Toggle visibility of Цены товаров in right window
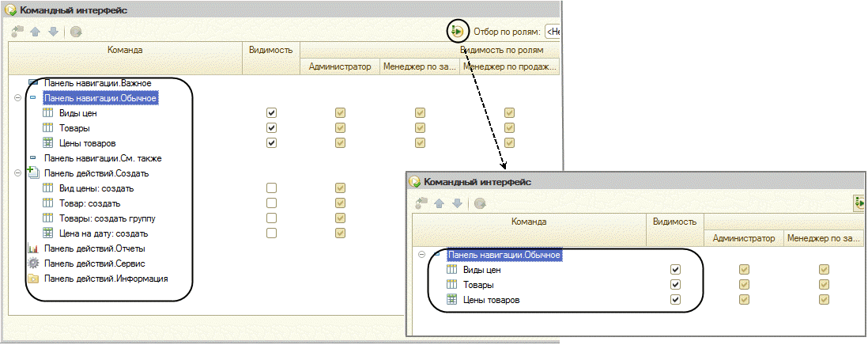Screen dimensions: 868x345 click(x=675, y=300)
